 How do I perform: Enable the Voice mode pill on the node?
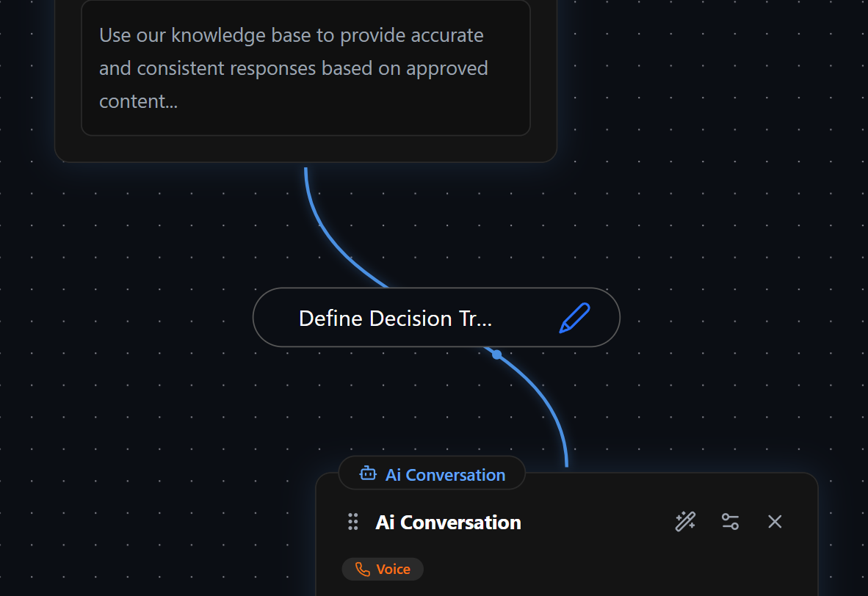pos(383,569)
